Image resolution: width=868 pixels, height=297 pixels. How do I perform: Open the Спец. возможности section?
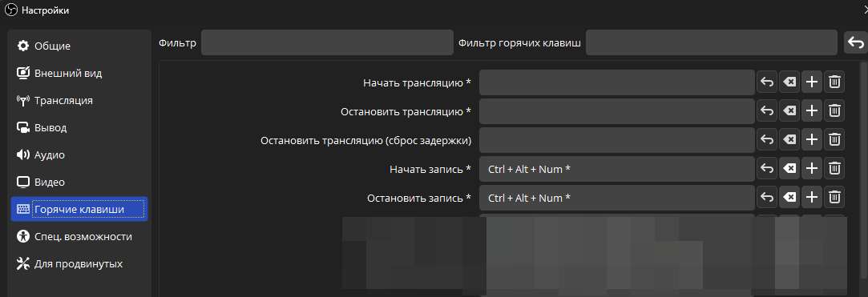79,236
